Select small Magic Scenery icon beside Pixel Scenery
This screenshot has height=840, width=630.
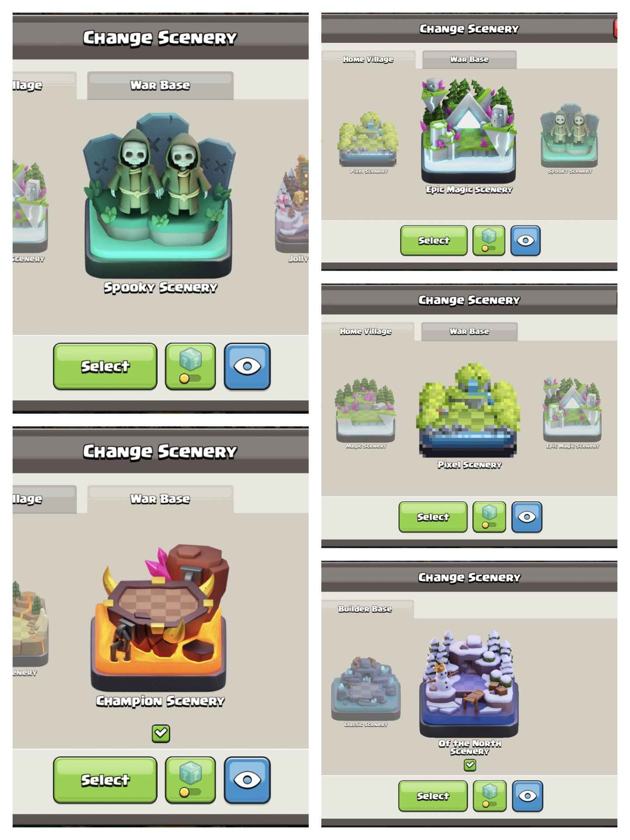[x=366, y=410]
